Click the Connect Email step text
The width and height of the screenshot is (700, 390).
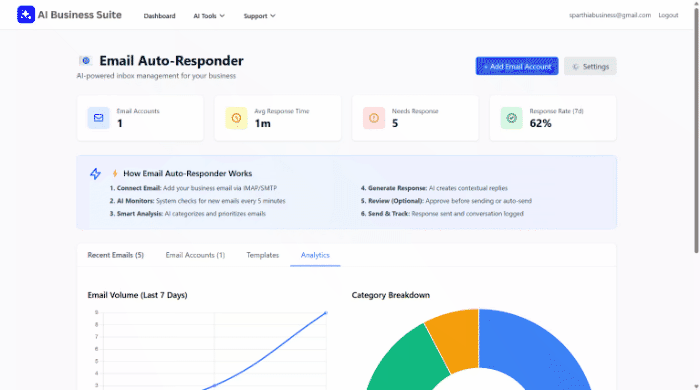193,188
